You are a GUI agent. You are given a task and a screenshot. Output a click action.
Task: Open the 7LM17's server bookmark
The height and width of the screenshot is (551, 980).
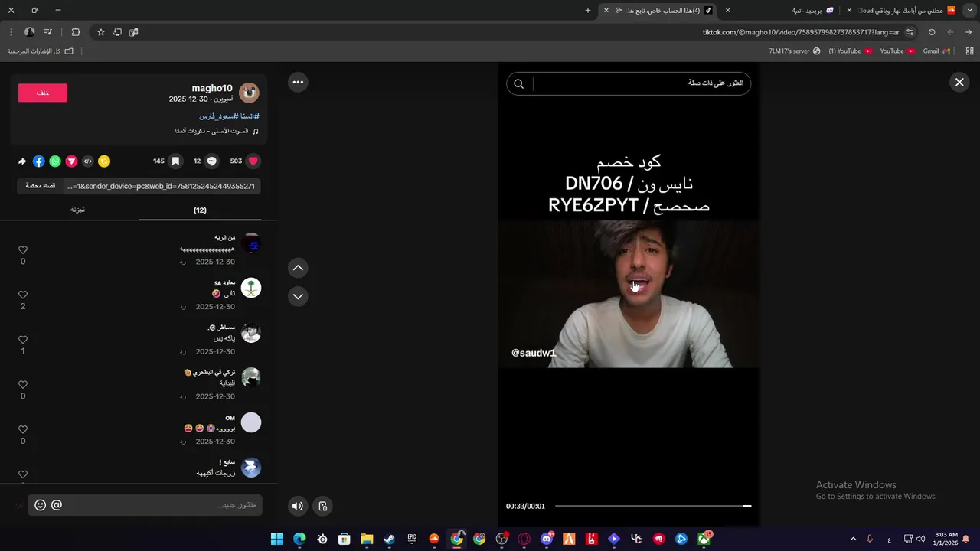tap(794, 51)
